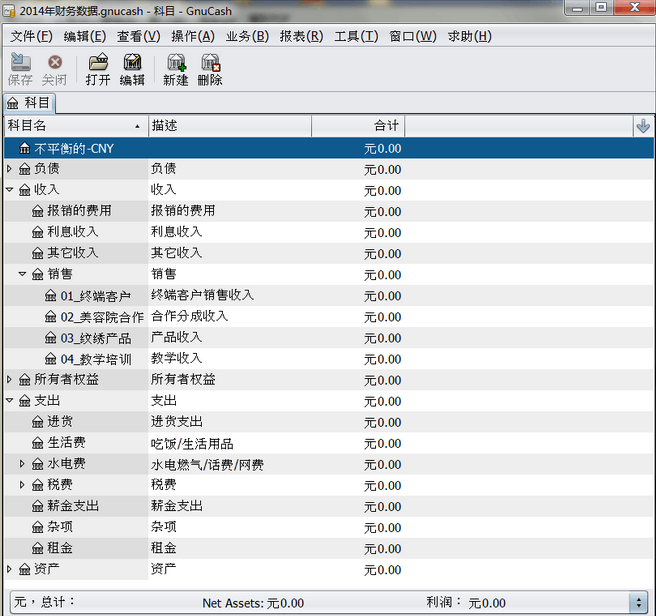Open the 业务(B) menu
Image resolution: width=656 pixels, height=616 pixels.
click(x=247, y=36)
